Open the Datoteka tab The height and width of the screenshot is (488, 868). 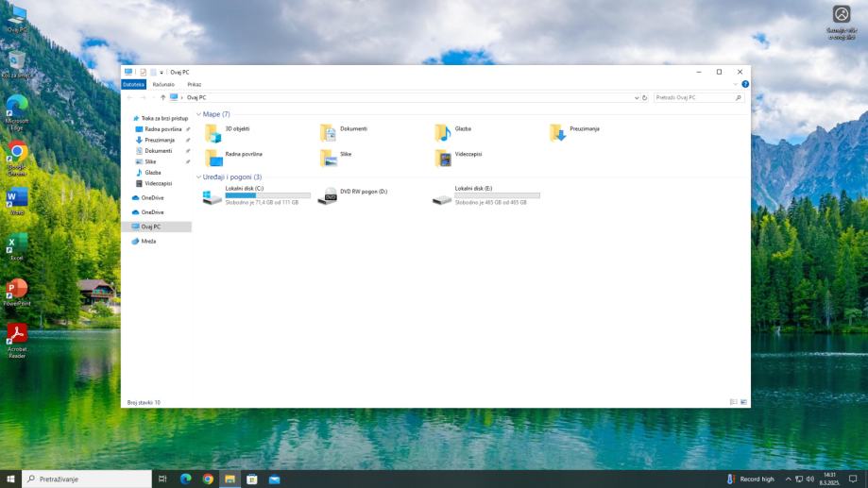133,84
